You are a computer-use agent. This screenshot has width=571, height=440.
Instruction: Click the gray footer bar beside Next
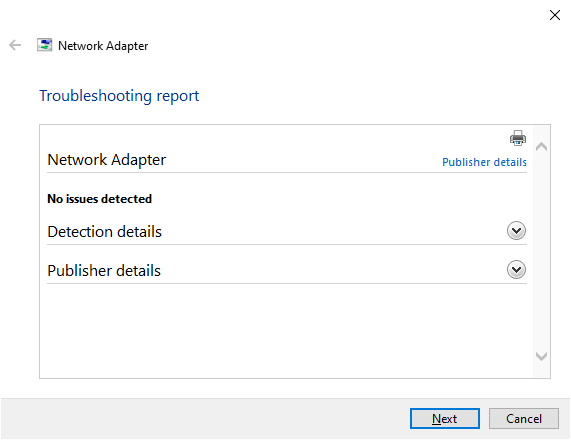pos(204,419)
